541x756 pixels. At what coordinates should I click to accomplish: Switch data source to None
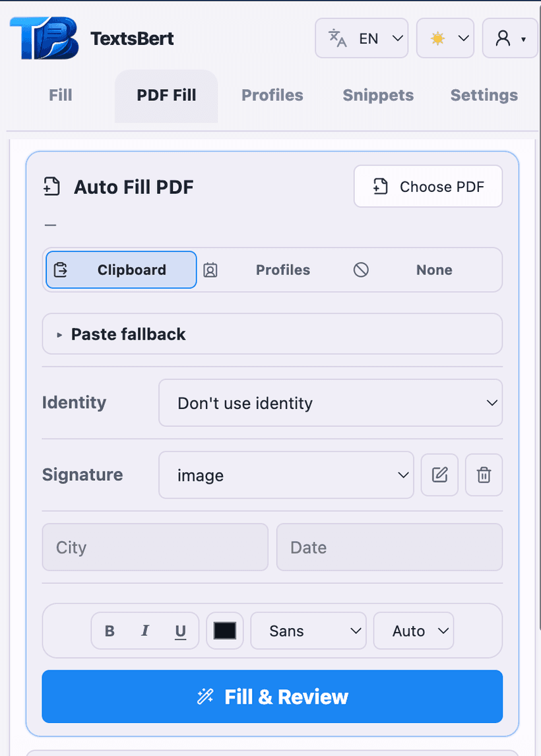point(433,270)
